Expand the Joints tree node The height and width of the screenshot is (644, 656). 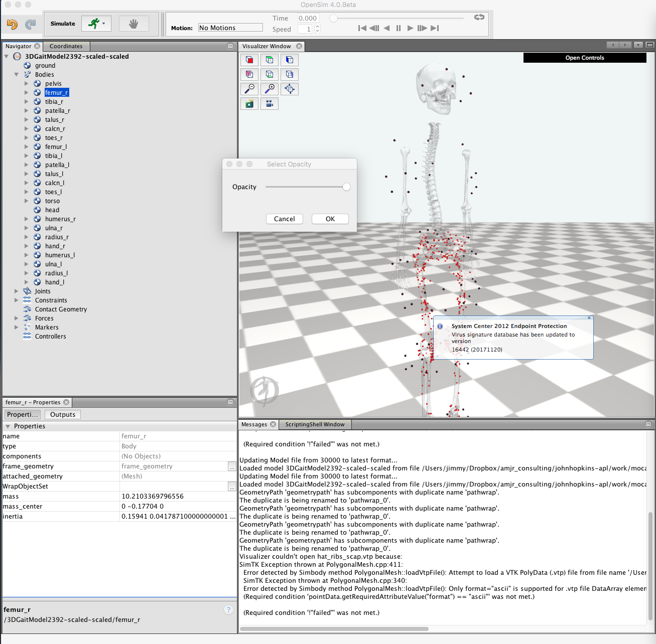tap(17, 291)
